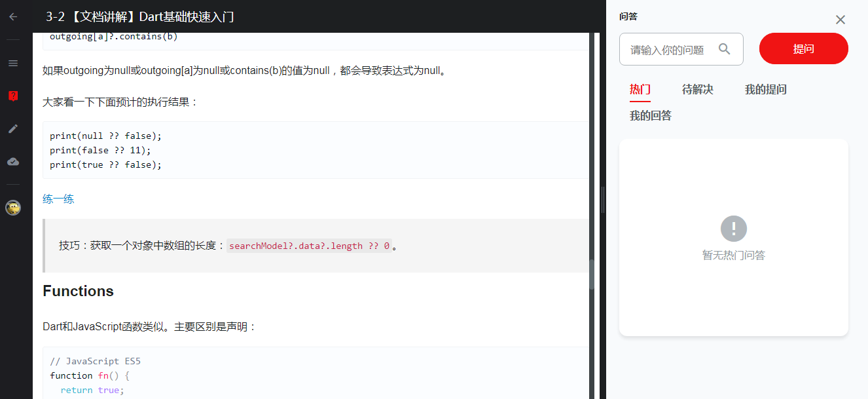Screen dimensions: 868x399
Task: Focus the 请输入你的问题 input field
Action: (681, 49)
